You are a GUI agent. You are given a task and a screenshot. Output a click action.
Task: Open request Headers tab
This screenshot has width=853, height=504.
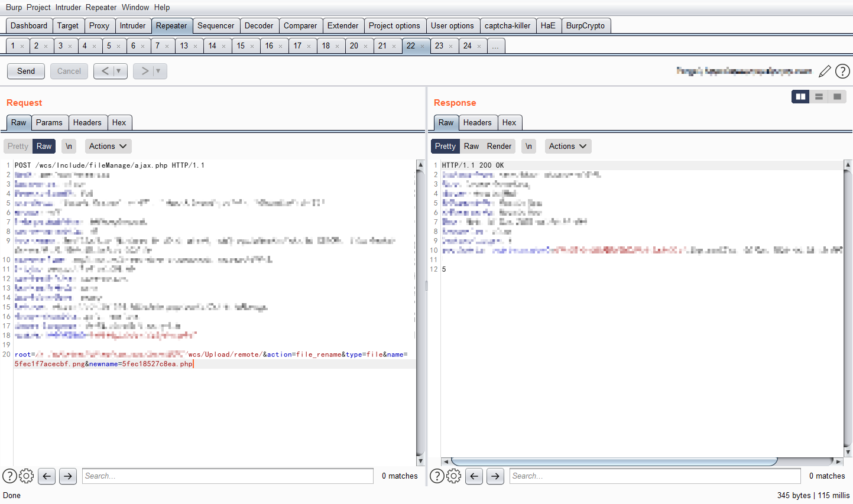87,122
